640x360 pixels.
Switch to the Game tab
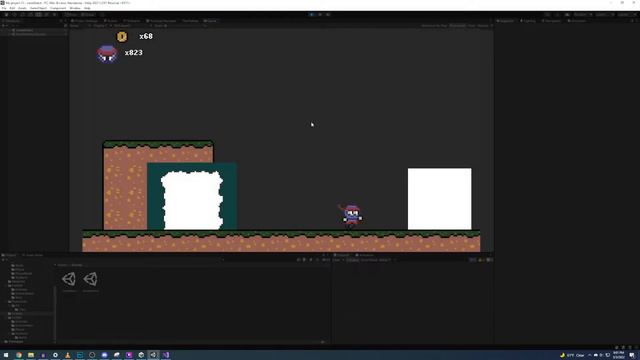(x=211, y=21)
